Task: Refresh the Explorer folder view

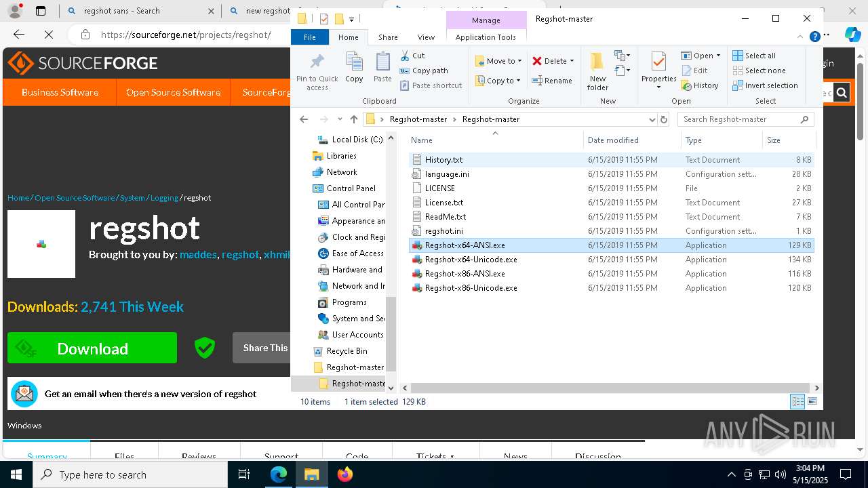Action: click(664, 119)
